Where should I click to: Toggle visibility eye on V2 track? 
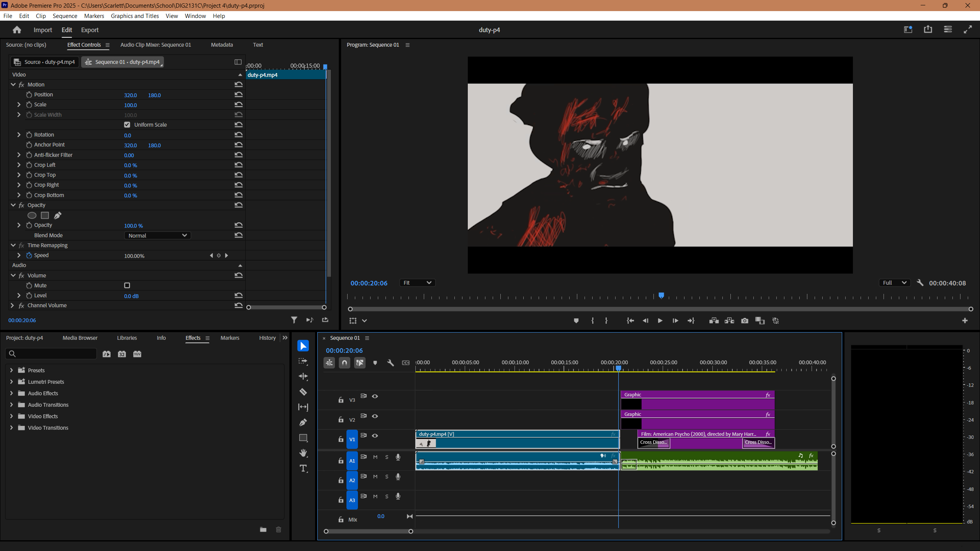[375, 416]
